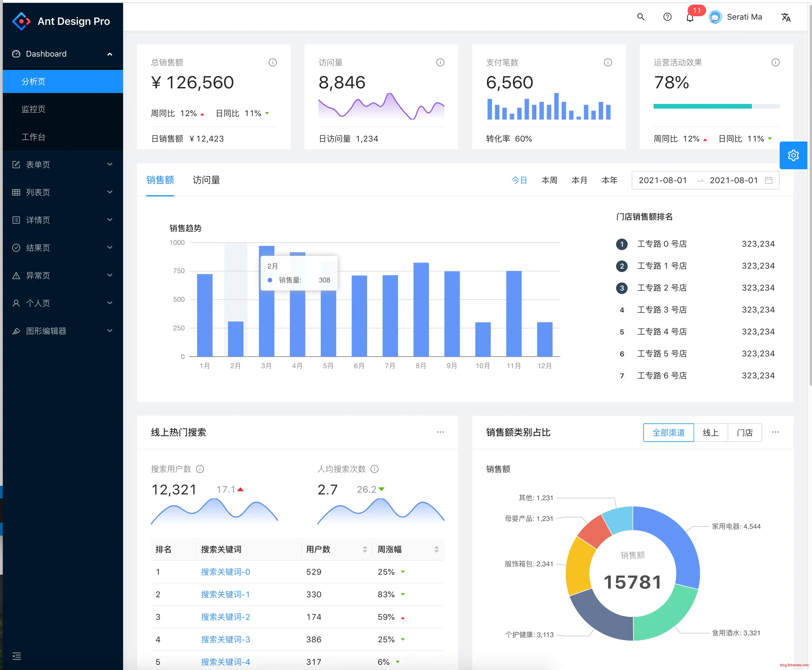
Task: Click info icon on 总销售额 card
Action: (x=272, y=62)
